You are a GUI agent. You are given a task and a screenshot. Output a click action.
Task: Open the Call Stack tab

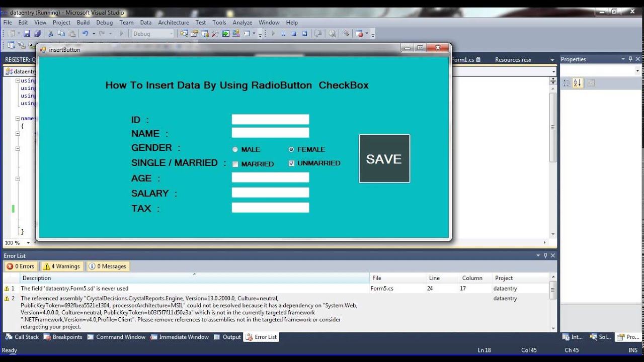pyautogui.click(x=22, y=337)
